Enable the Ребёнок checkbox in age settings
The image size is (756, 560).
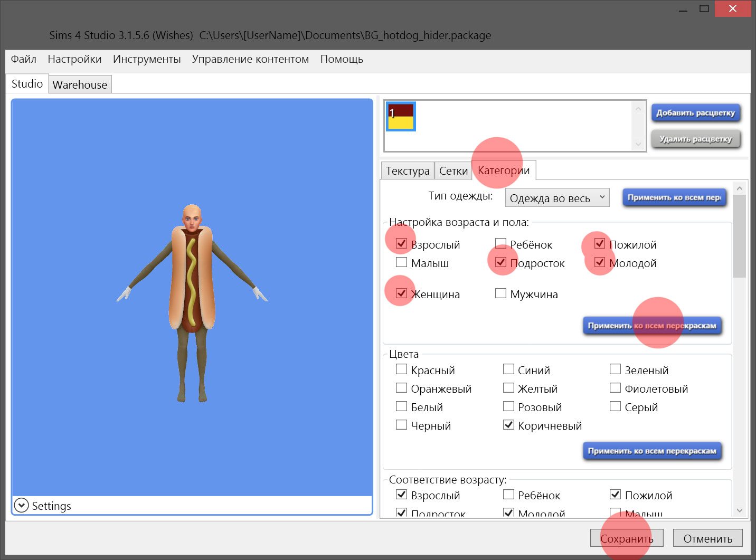tap(500, 243)
